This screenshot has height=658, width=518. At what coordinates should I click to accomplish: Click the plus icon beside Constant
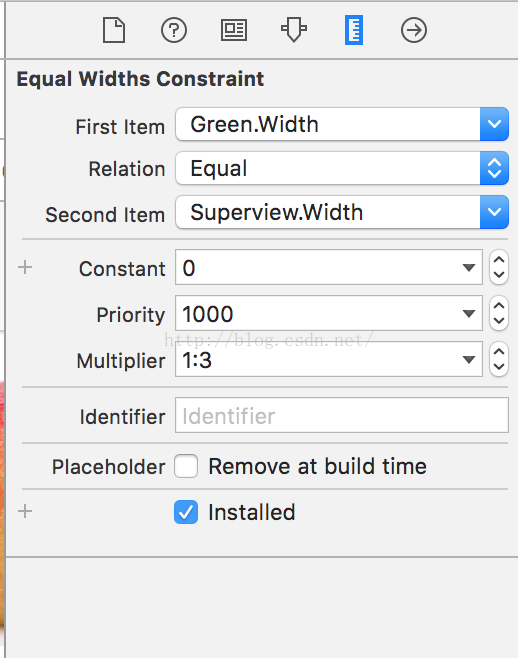[x=25, y=267]
